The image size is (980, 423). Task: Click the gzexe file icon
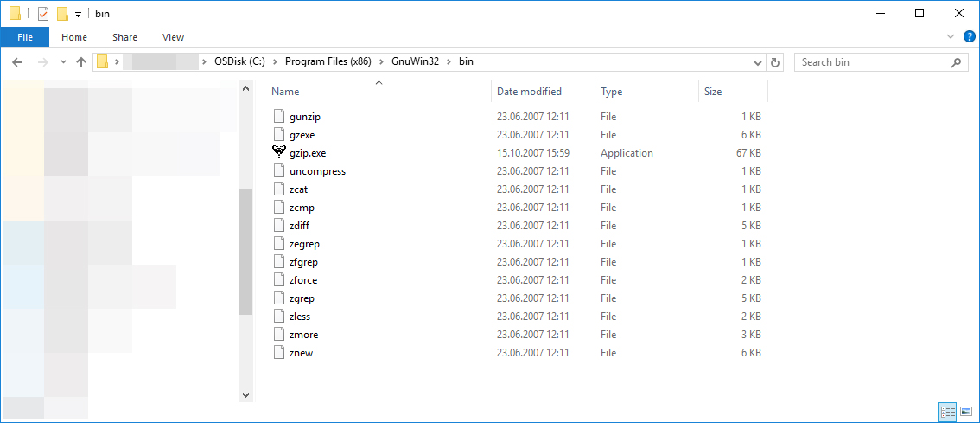(x=279, y=135)
